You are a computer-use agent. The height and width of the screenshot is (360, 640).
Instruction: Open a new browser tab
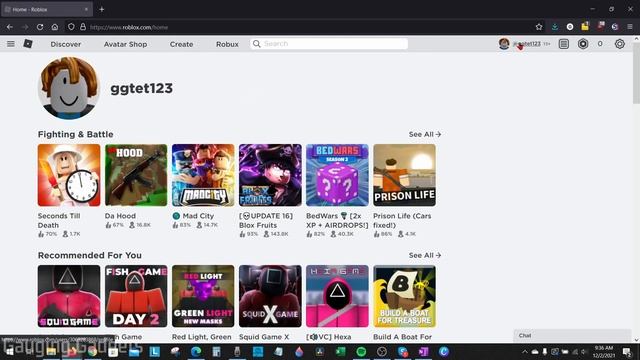(102, 9)
